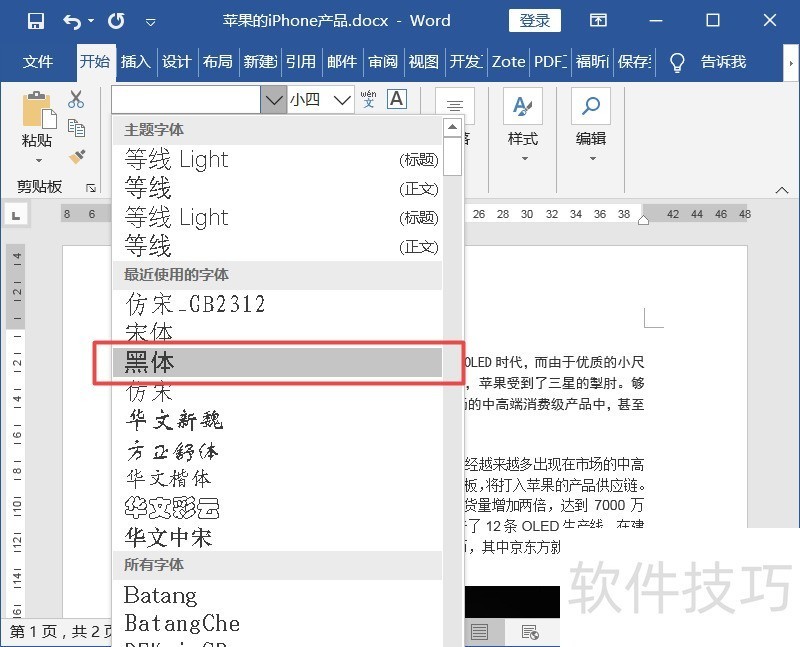
Task: Select 仿宋 font in the list
Action: pyautogui.click(x=277, y=392)
